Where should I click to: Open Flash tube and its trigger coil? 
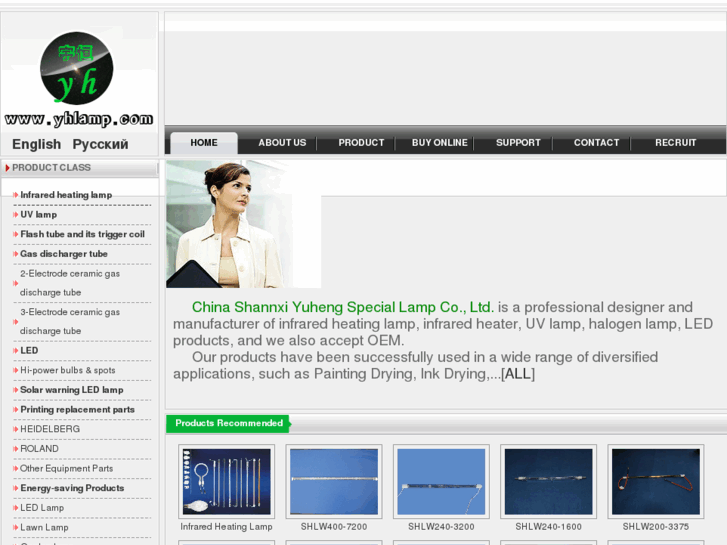tap(83, 234)
